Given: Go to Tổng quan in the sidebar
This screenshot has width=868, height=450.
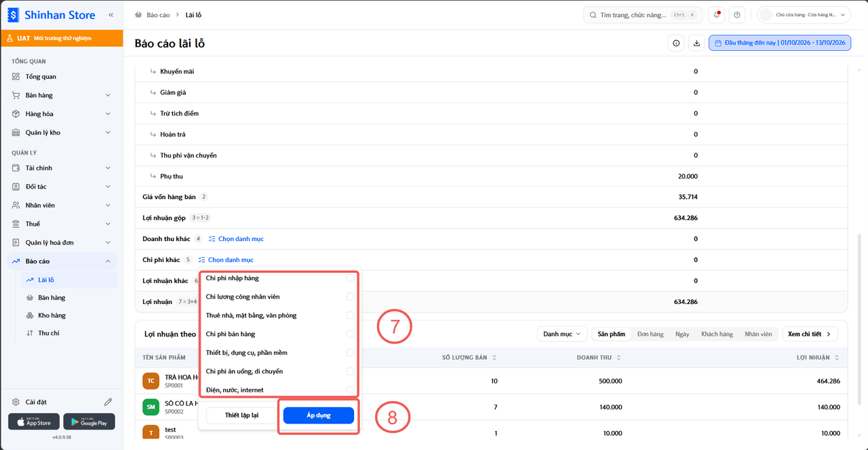Looking at the screenshot, I should 62,77.
